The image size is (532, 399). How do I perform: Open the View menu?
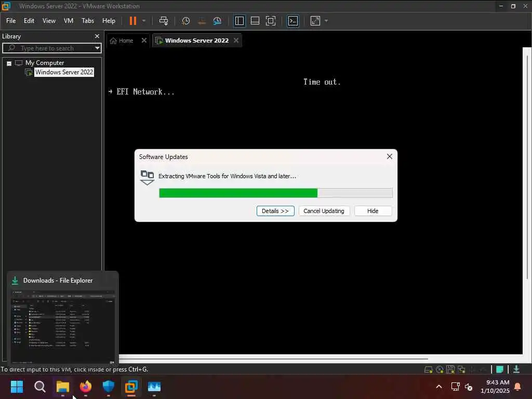tap(49, 21)
